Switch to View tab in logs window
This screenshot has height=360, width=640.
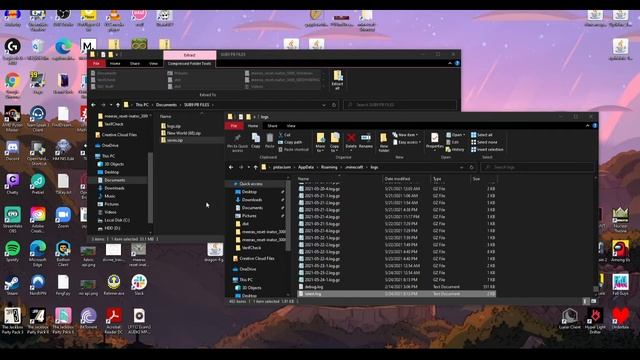click(291, 126)
